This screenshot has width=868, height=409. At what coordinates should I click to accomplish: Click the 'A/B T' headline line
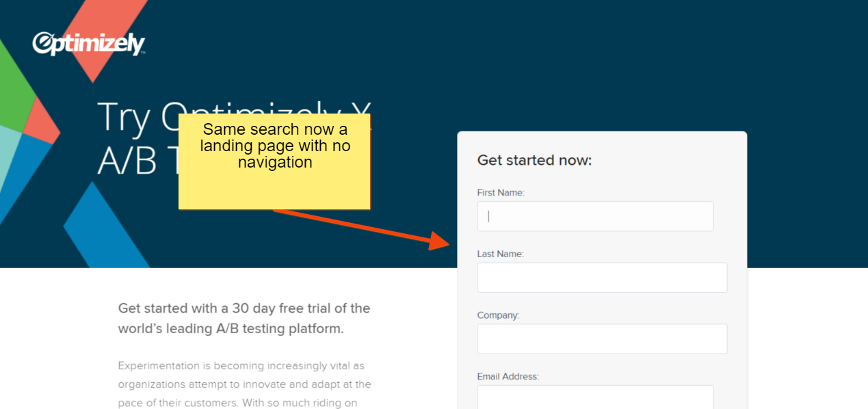click(137, 161)
